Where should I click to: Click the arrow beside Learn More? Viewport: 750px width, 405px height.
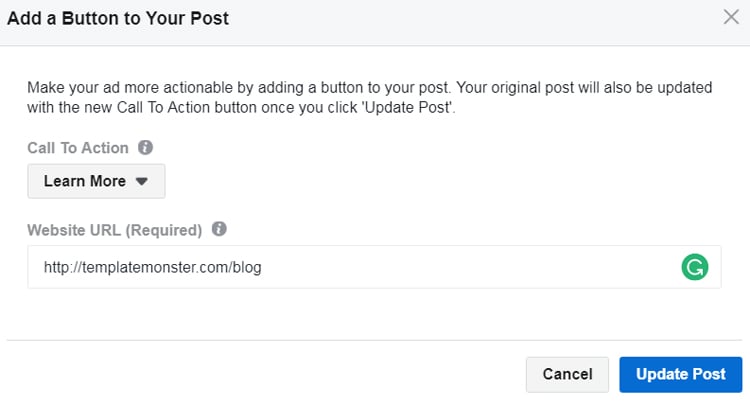141,182
